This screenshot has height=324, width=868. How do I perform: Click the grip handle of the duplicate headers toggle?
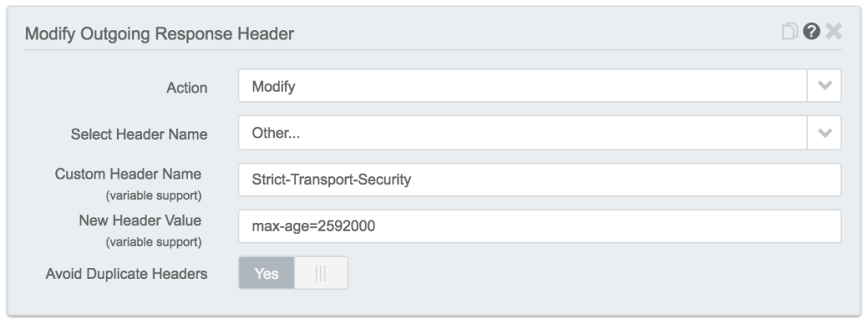pyautogui.click(x=321, y=273)
